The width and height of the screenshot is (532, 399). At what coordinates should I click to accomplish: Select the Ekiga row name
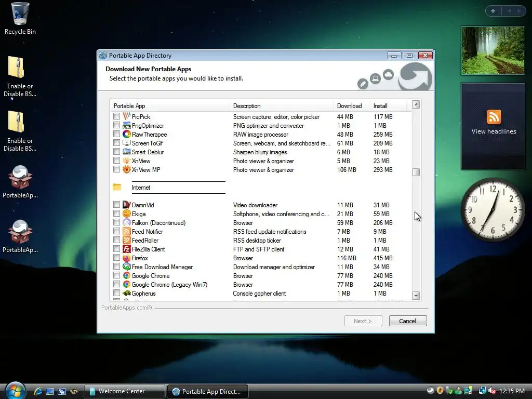(x=139, y=214)
